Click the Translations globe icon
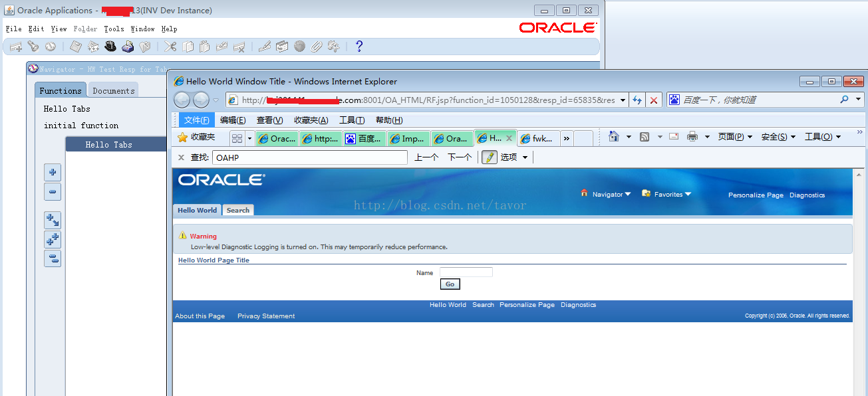The height and width of the screenshot is (396, 868). coord(299,47)
